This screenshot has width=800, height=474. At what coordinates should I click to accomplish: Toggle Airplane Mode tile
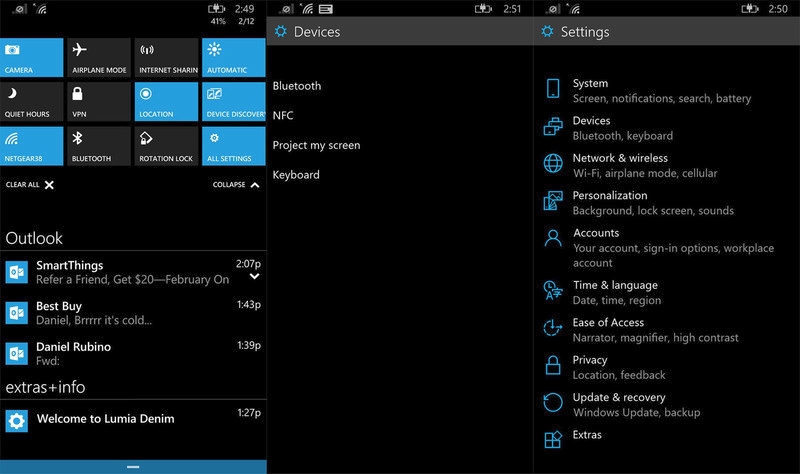pyautogui.click(x=99, y=58)
